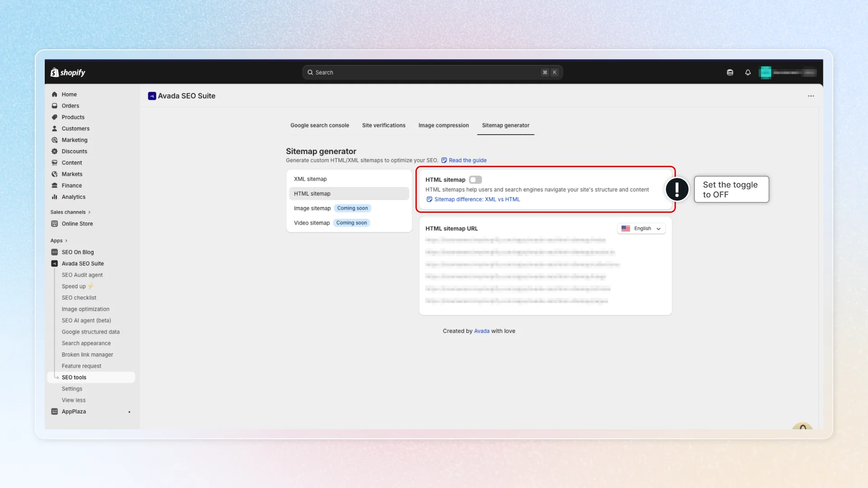Switch to Image compression tab
This screenshot has width=868, height=488.
443,126
